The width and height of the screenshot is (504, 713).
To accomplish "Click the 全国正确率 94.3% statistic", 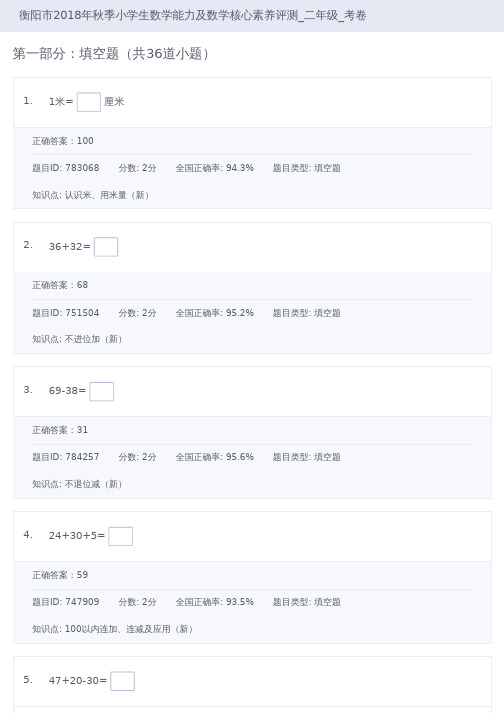I will pos(215,168).
